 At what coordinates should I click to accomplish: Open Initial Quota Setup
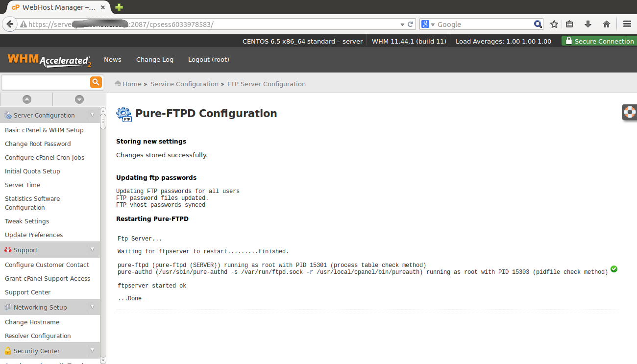pos(32,171)
